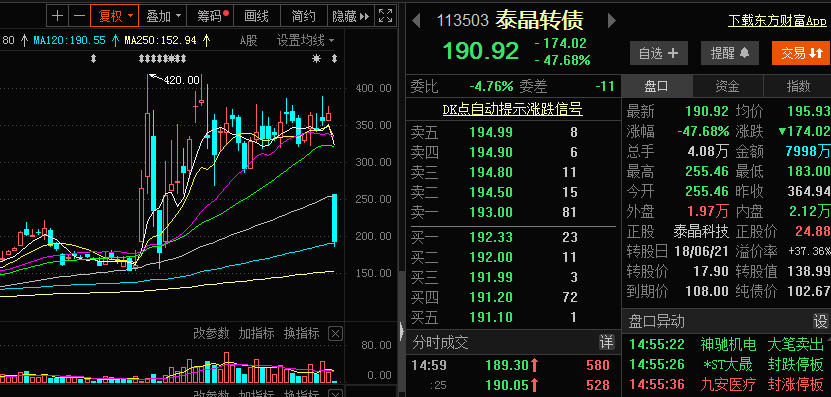831x397 pixels.
Task: Click the *ST大晟 封跌停板 alert row
Action: tap(727, 365)
